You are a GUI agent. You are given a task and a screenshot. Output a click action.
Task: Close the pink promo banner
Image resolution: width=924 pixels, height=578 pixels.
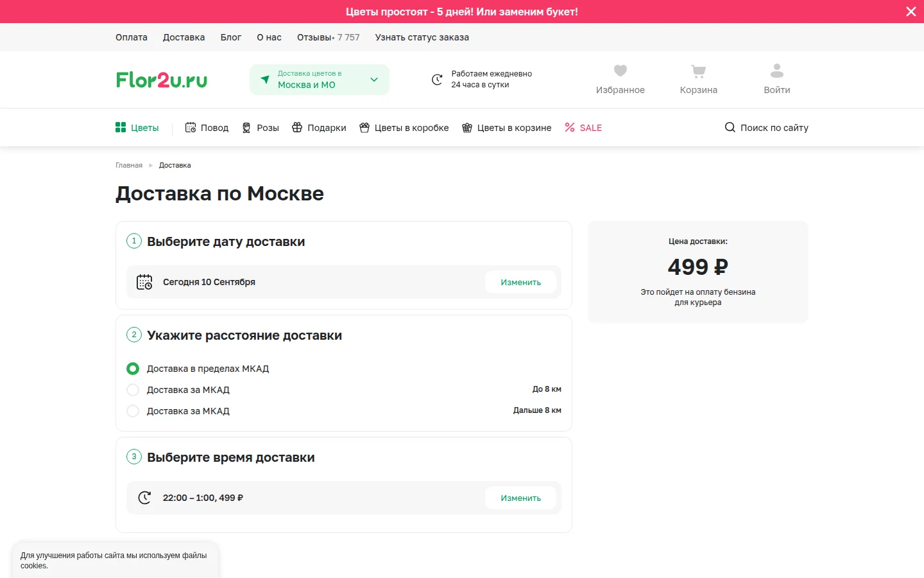[911, 12]
